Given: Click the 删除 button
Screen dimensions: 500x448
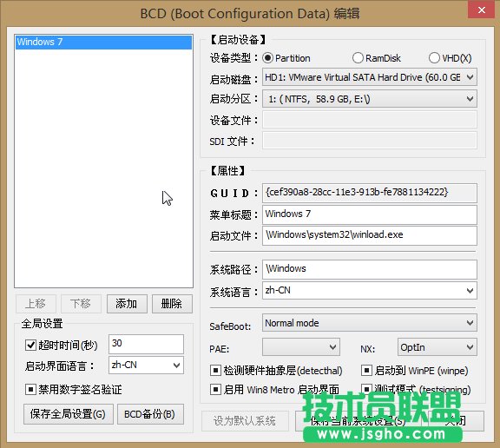Looking at the screenshot, I should coord(172,304).
